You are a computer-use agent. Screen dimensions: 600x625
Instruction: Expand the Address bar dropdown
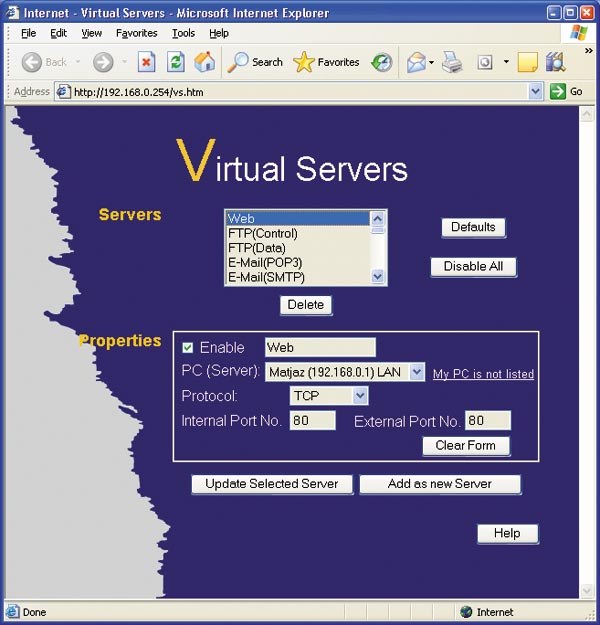(535, 92)
